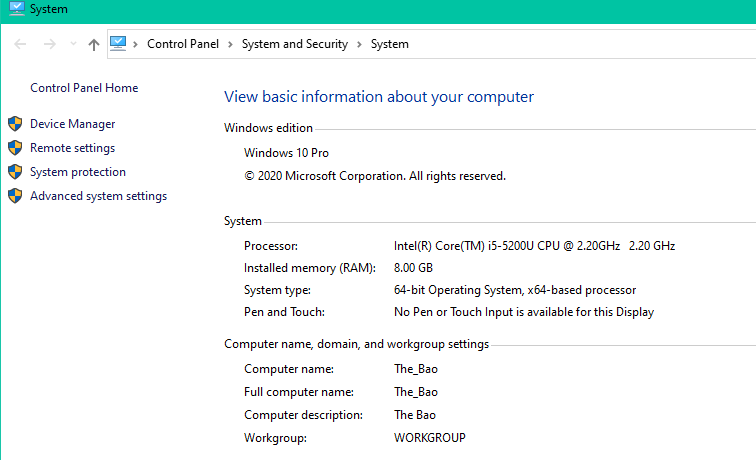
Task: Click the Processor: label
Action: coord(270,246)
